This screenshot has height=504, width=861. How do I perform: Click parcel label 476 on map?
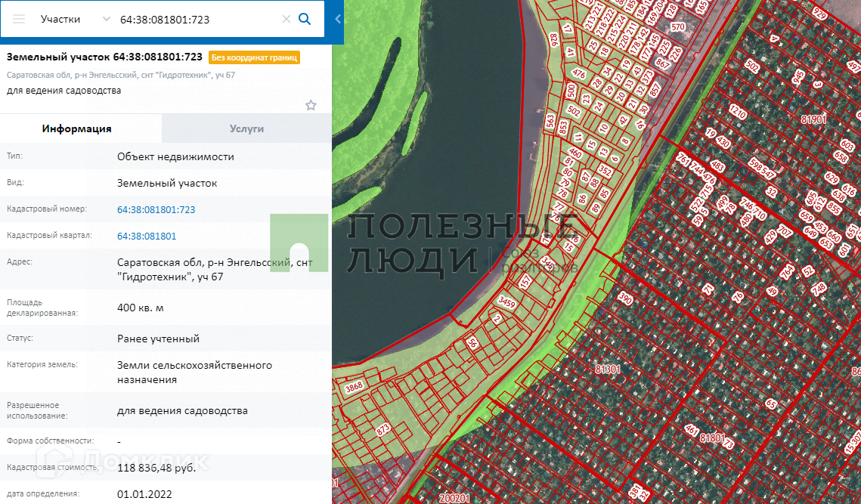tap(578, 73)
